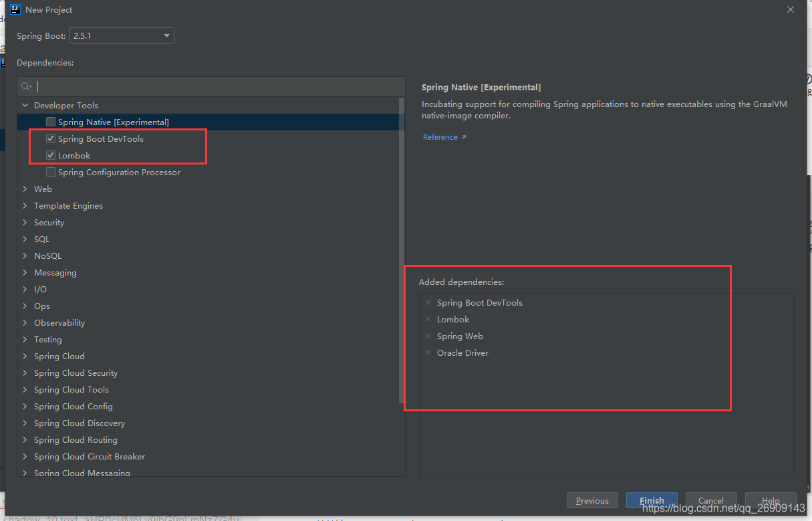The height and width of the screenshot is (521, 812).
Task: Expand the Messaging category
Action: (25, 272)
